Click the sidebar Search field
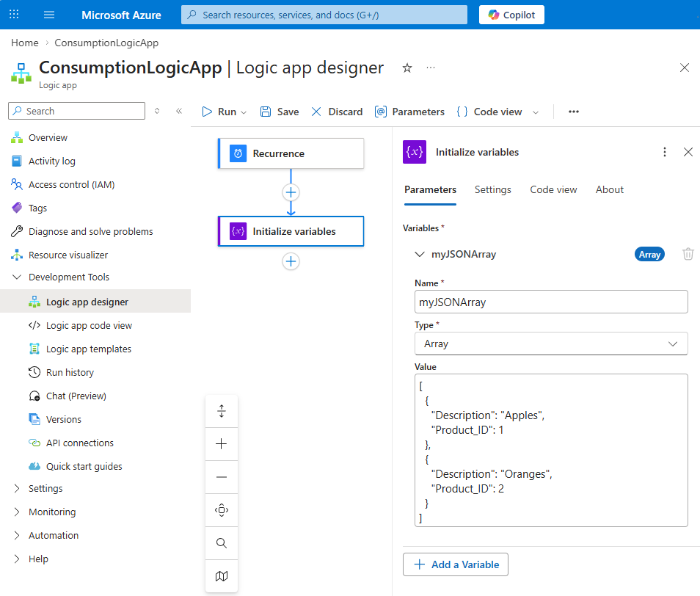700x596 pixels. (x=77, y=111)
